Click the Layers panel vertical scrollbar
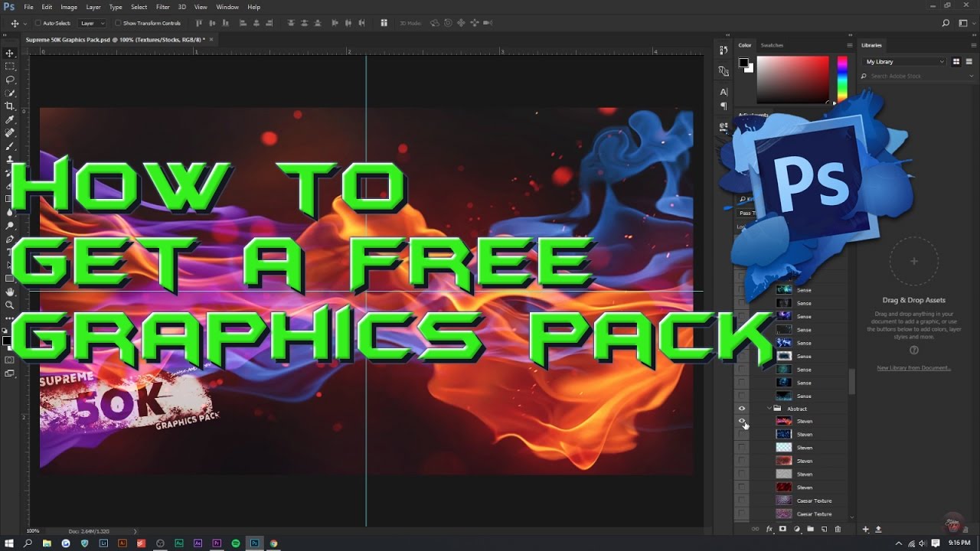The image size is (980, 551). click(x=851, y=383)
